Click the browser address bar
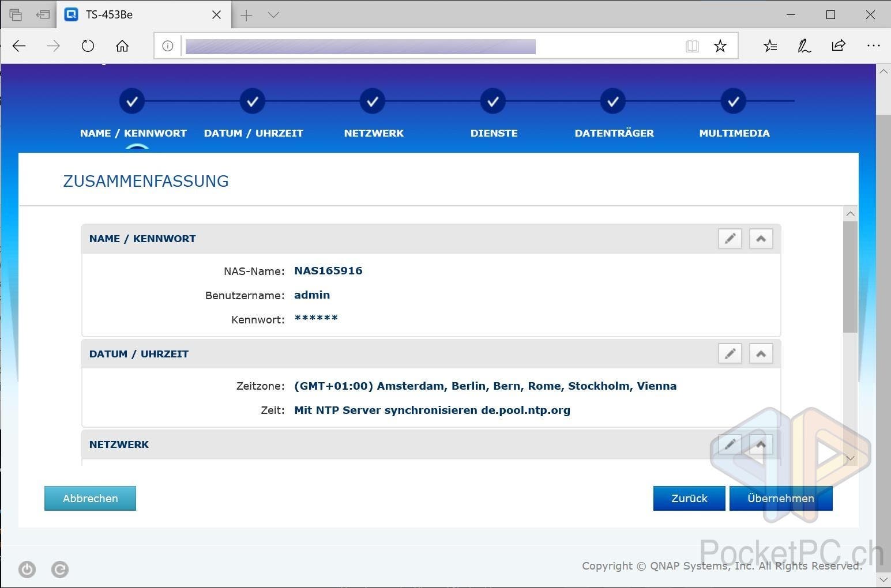 point(427,46)
